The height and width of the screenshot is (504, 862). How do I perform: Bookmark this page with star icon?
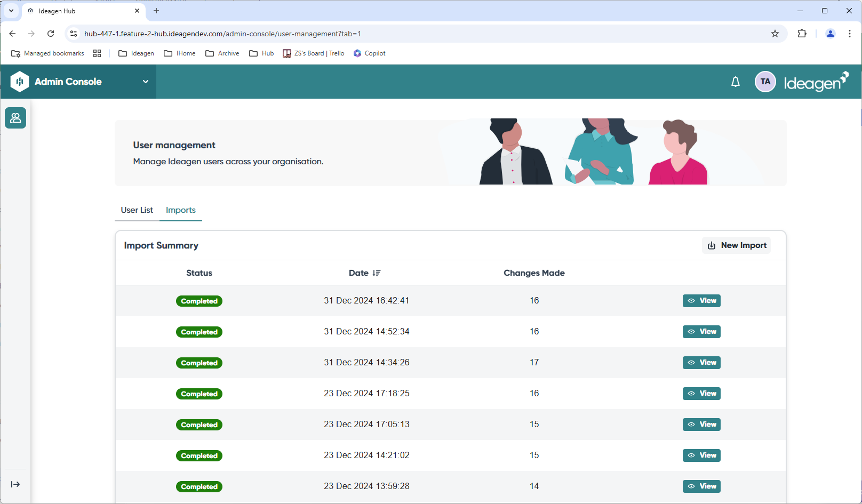click(775, 34)
